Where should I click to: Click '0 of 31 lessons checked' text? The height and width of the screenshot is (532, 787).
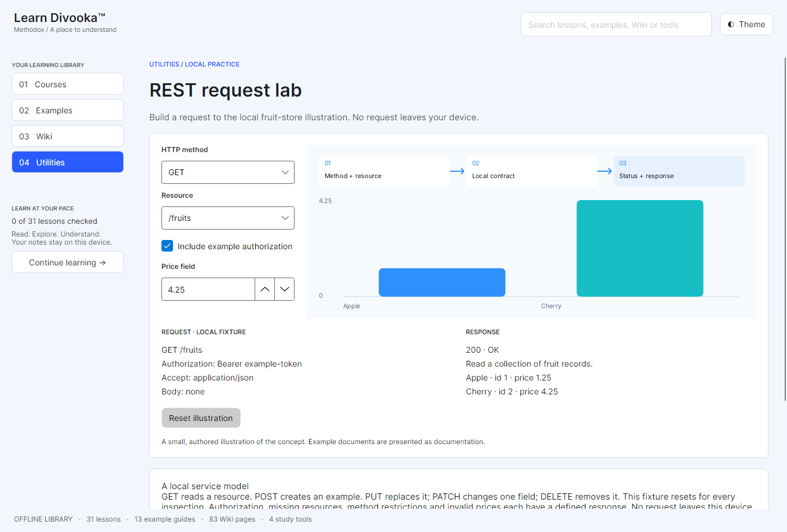(x=54, y=221)
